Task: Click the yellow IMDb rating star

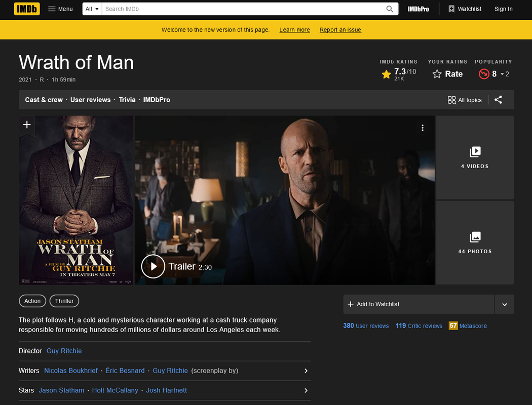Action: coord(386,74)
